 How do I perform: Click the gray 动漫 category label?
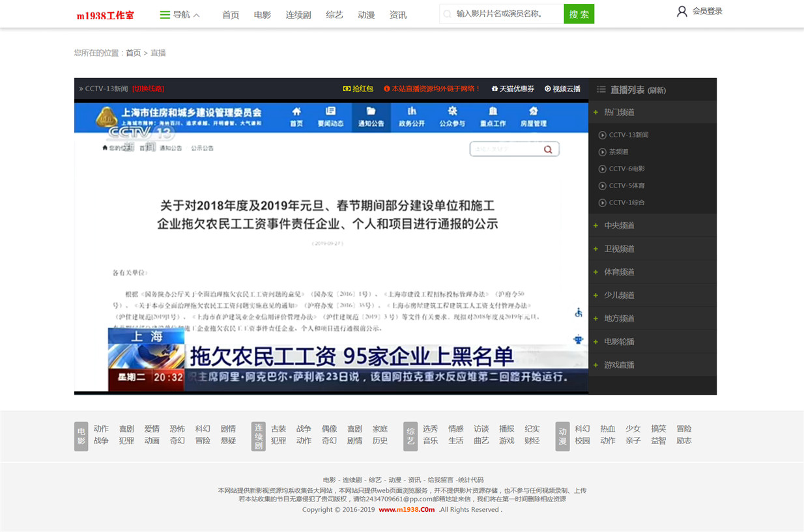point(562,436)
